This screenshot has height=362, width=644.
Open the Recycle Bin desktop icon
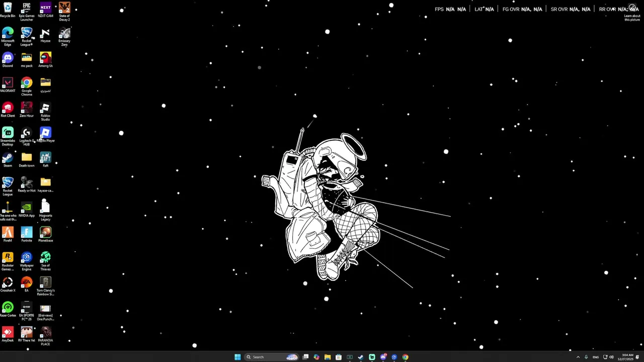[8, 10]
